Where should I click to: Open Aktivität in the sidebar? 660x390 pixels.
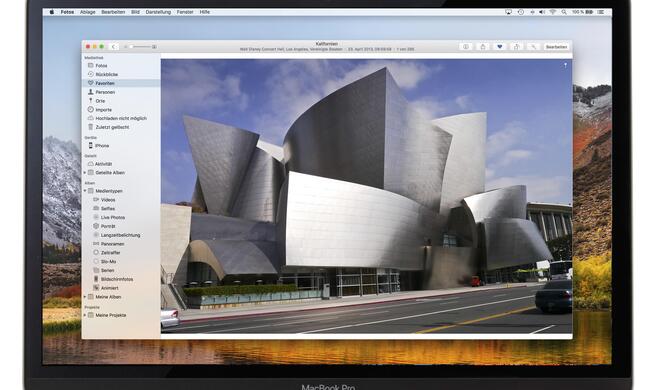[121, 164]
